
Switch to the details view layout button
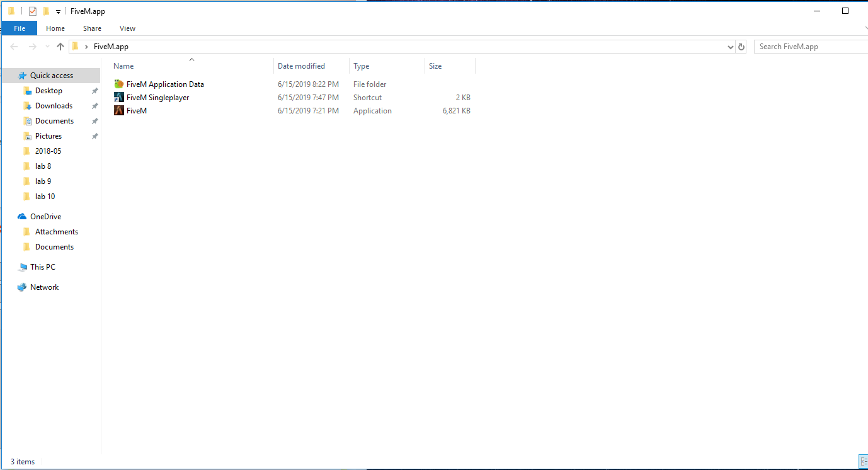863,462
